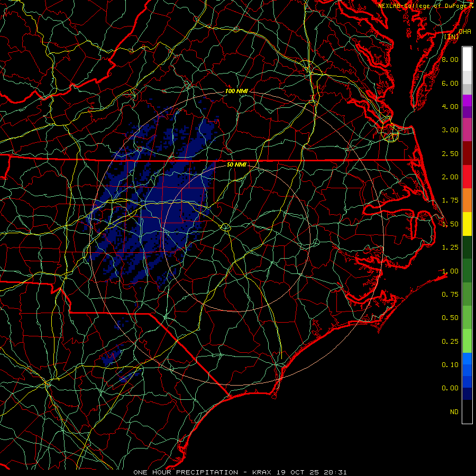
Task: Click the "0.00" legend value
Action: (450, 388)
